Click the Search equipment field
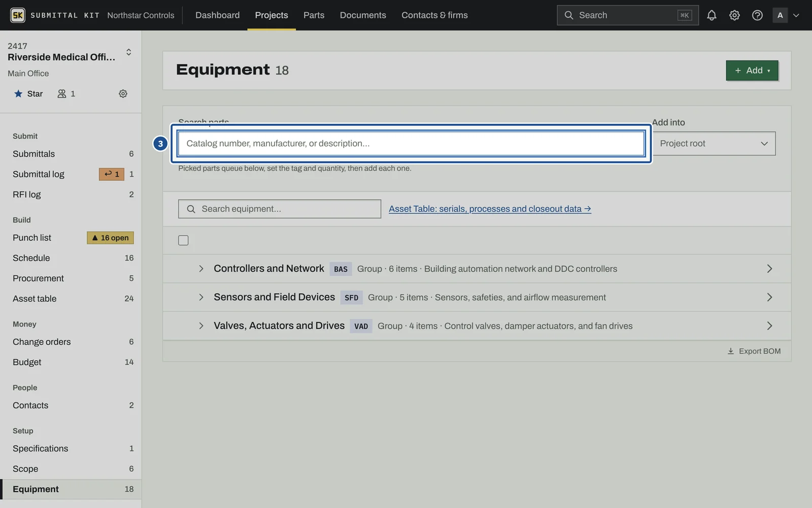This screenshot has height=508, width=812. tap(280, 209)
